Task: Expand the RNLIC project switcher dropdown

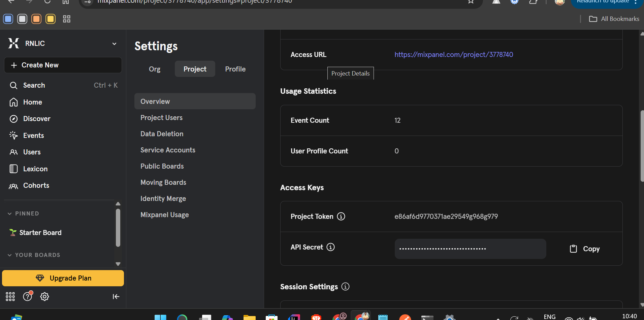Action: (114, 43)
